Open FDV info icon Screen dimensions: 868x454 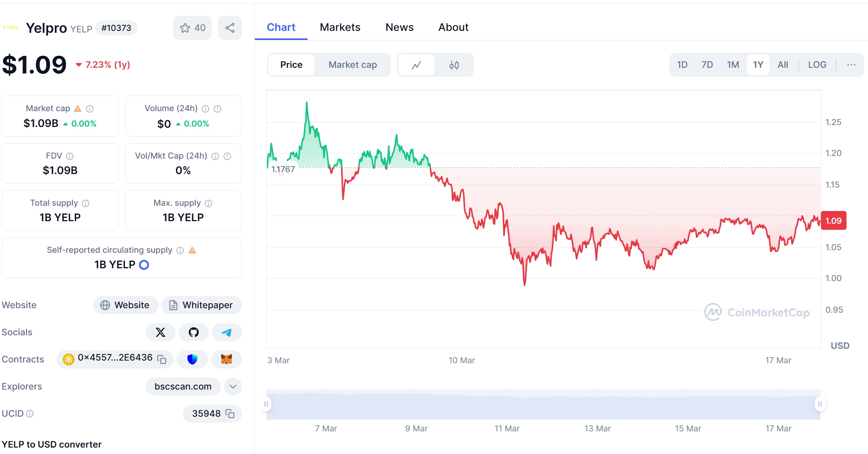click(70, 156)
